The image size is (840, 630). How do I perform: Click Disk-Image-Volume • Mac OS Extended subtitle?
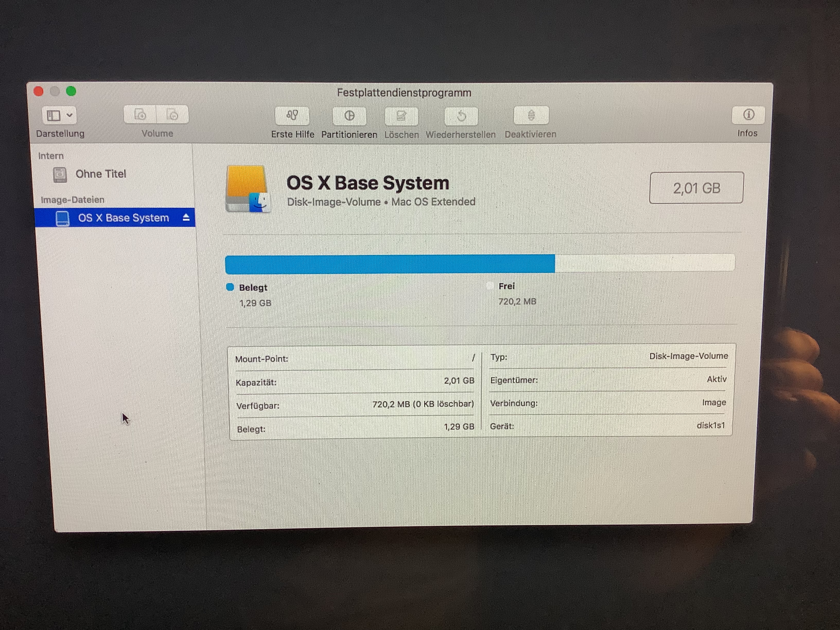381,202
